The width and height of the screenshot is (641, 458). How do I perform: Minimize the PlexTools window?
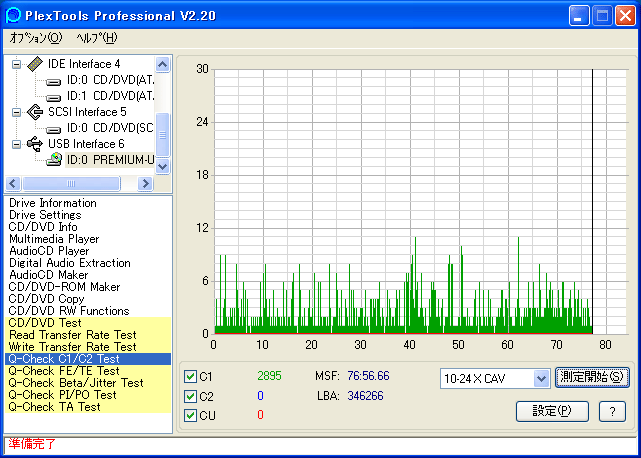pyautogui.click(x=578, y=16)
